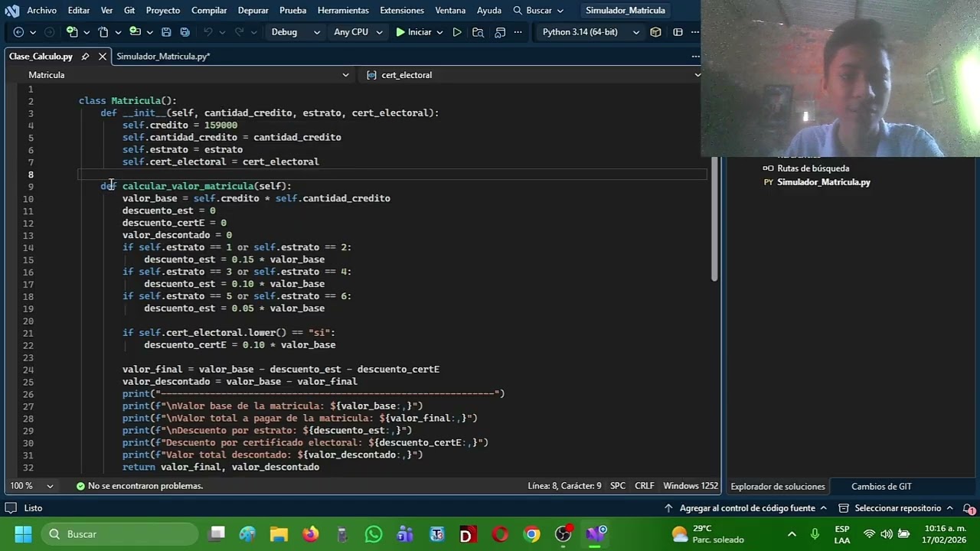Screen dimensions: 980x551
Task: Click the Visual Studio taskbar icon
Action: [596, 534]
